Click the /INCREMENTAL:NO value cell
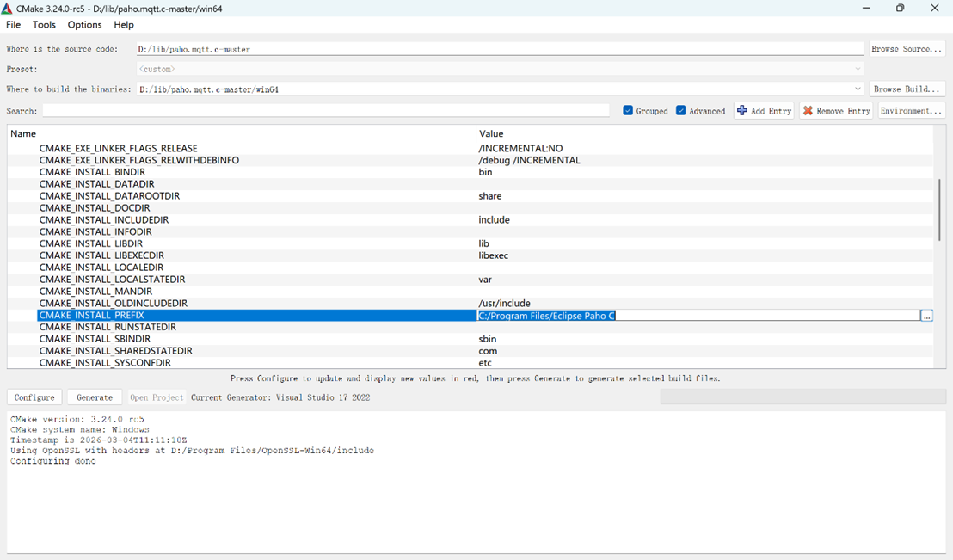The height and width of the screenshot is (560, 953). 520,148
